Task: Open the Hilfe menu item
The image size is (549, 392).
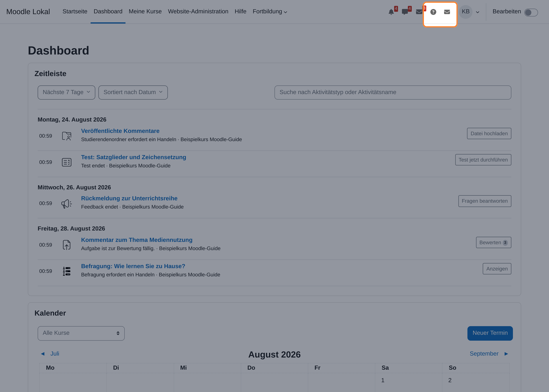Action: [x=240, y=11]
